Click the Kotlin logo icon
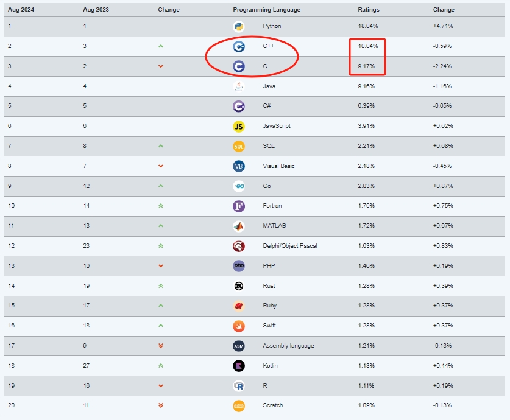 [x=239, y=366]
